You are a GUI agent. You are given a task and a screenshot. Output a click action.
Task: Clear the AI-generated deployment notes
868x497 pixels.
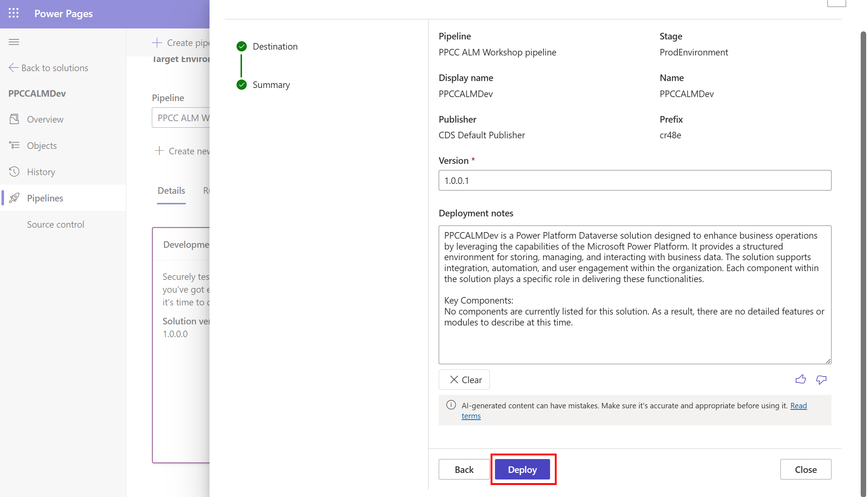pos(464,380)
